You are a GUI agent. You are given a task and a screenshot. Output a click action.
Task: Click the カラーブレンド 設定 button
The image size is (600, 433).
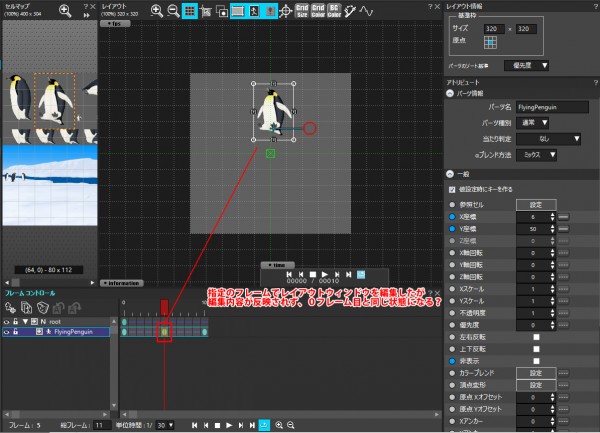coord(536,373)
